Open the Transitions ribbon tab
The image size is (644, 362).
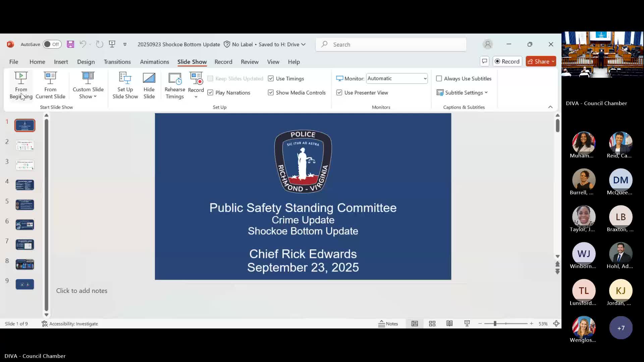117,62
